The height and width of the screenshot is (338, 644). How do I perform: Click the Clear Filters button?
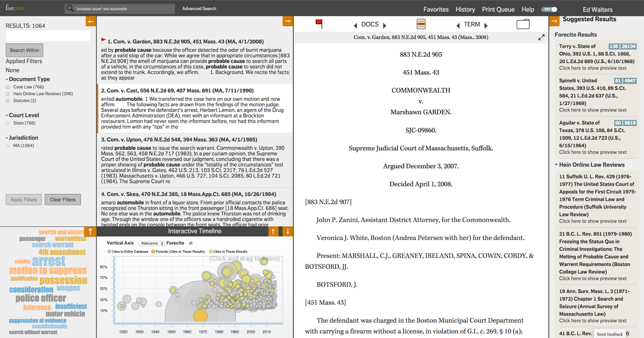(x=63, y=200)
